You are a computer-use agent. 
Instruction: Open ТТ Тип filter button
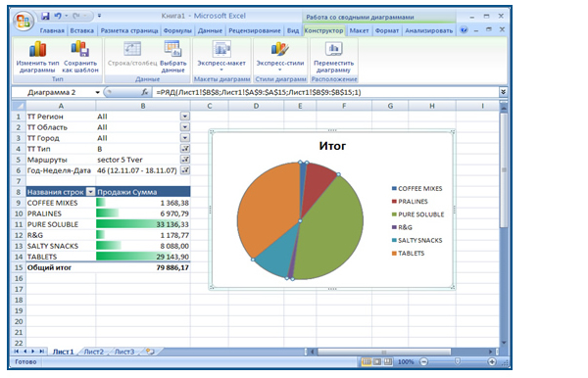pos(185,148)
